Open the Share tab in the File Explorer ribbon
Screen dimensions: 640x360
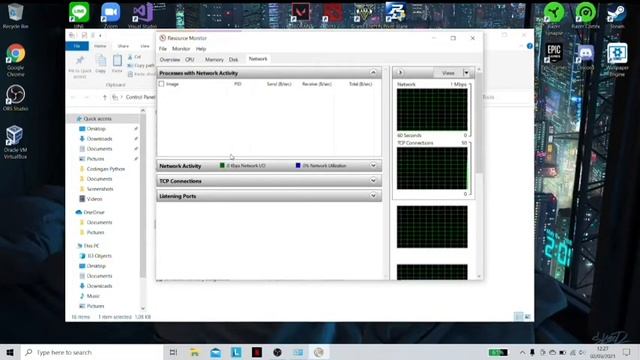[x=123, y=46]
